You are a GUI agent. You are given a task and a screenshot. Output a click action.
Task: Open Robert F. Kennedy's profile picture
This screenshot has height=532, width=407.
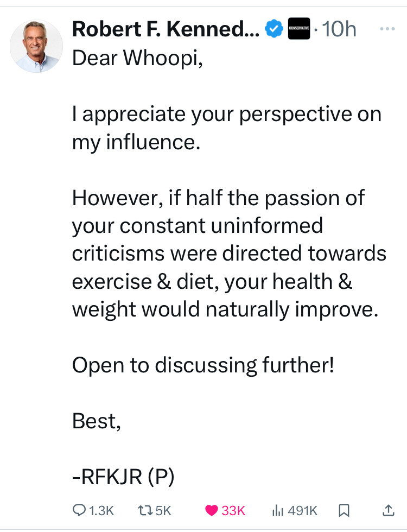click(x=36, y=46)
